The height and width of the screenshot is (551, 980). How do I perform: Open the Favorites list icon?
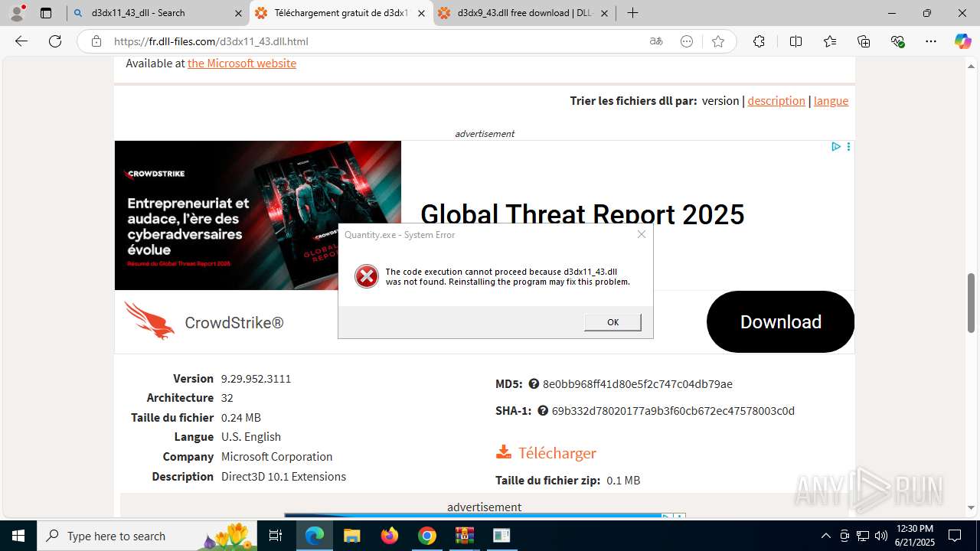point(830,41)
